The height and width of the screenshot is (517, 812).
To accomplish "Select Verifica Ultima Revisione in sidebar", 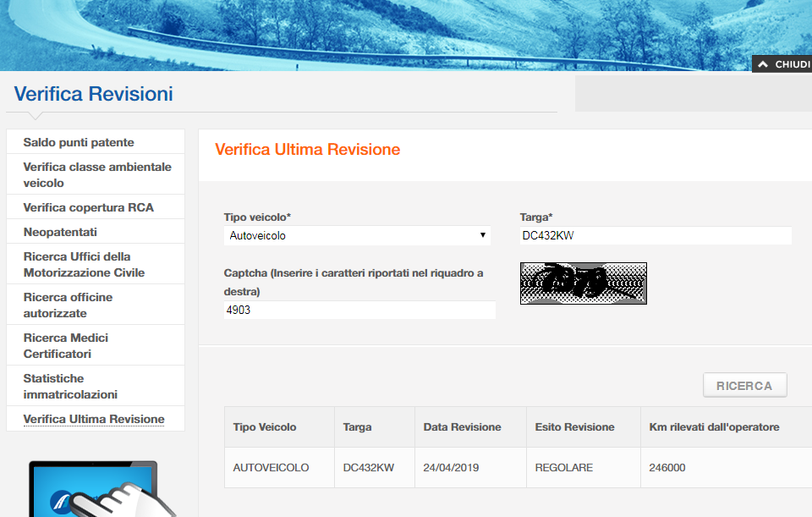I will pyautogui.click(x=94, y=419).
